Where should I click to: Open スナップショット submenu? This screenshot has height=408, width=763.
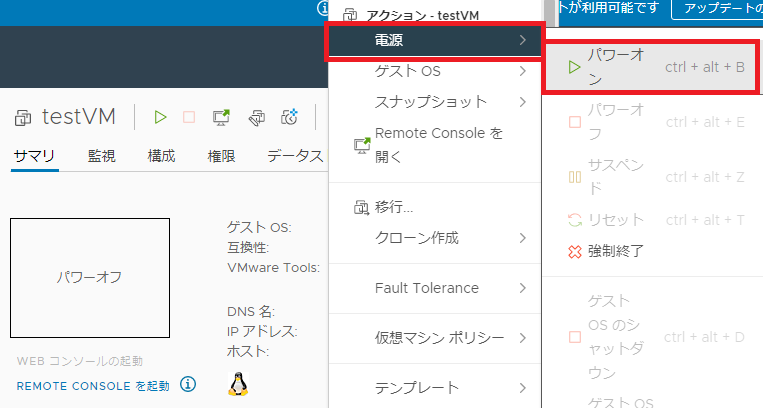[x=435, y=102]
